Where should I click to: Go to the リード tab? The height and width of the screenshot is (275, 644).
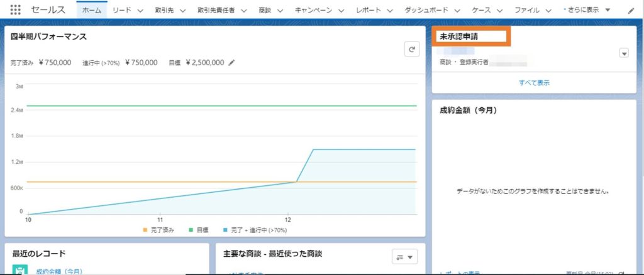click(x=121, y=11)
